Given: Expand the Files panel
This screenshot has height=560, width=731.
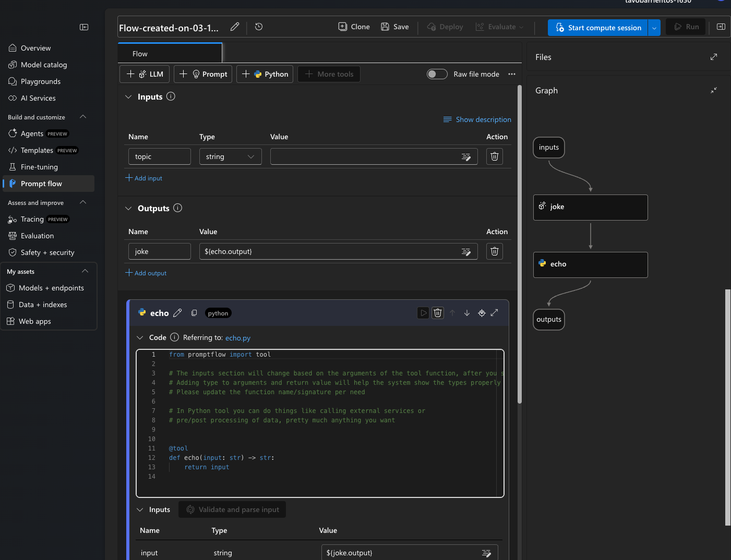Looking at the screenshot, I should [714, 57].
